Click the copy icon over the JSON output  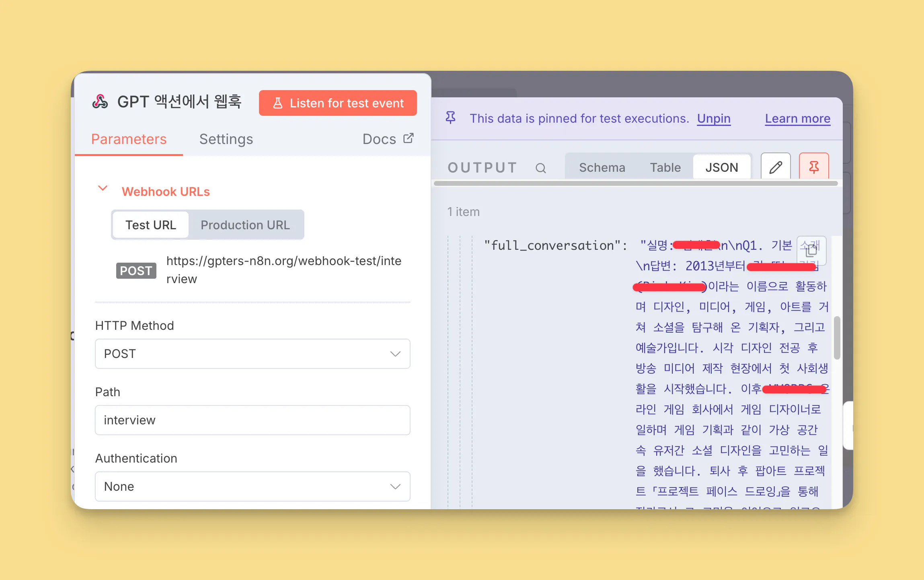[x=811, y=251]
